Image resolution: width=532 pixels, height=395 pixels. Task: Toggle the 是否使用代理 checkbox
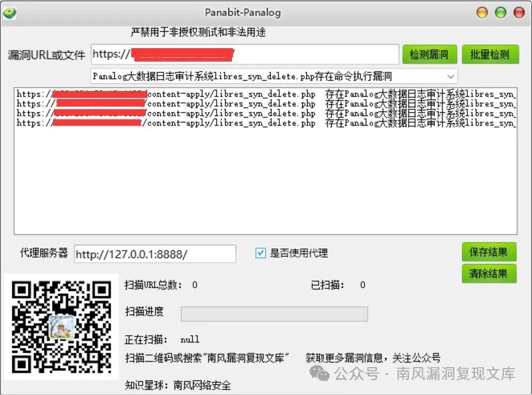coord(260,253)
